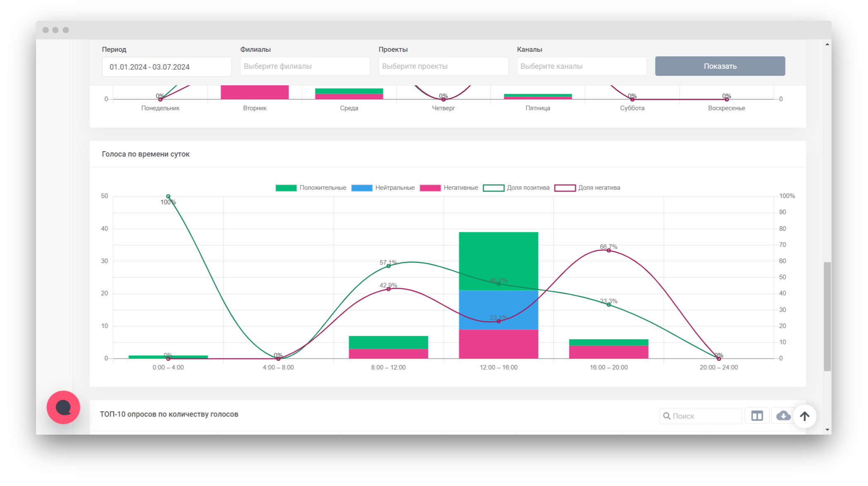Hide the Доля негатива line in legend
The height and width of the screenshot is (486, 868).
point(587,188)
